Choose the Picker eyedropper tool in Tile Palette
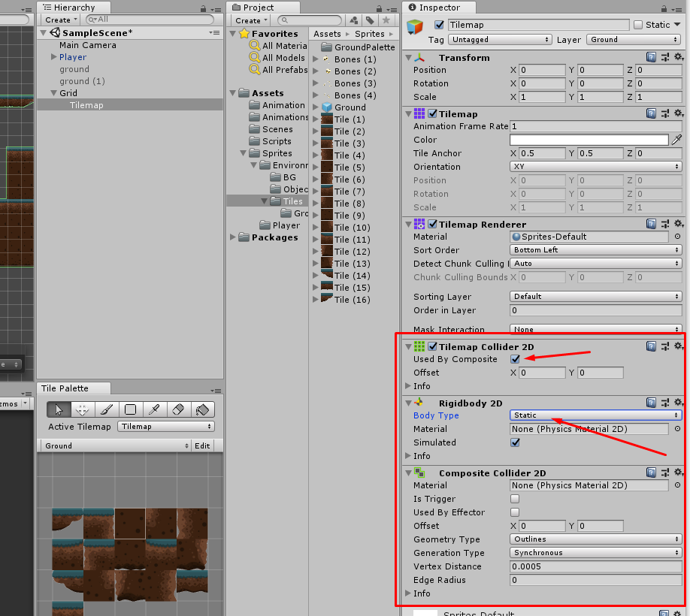Image resolution: width=690 pixels, height=616 pixels. (152, 410)
